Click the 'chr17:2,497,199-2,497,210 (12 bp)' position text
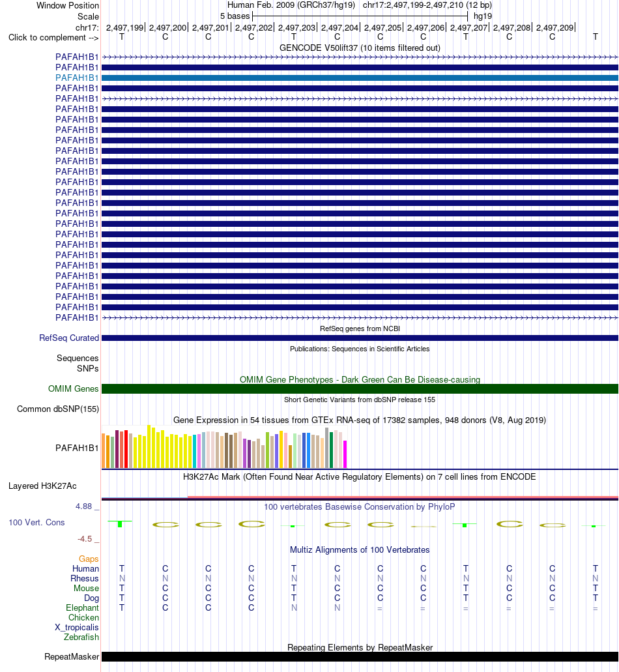The width and height of the screenshot is (619, 672). 427,5
